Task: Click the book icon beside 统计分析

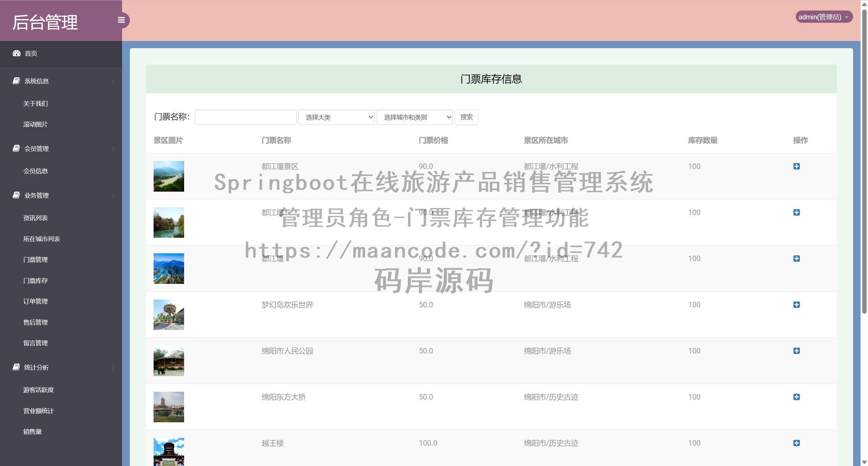Action: point(16,367)
